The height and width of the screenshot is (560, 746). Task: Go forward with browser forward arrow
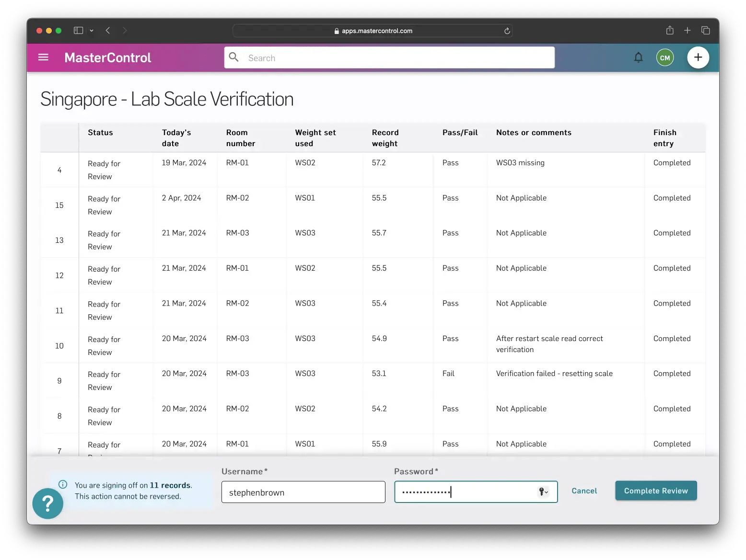click(x=125, y=30)
